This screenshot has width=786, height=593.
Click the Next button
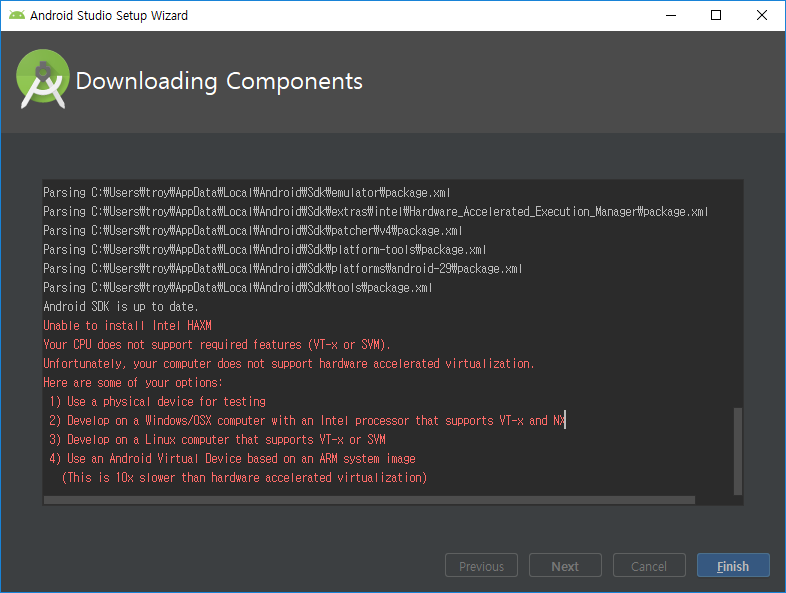(x=565, y=565)
